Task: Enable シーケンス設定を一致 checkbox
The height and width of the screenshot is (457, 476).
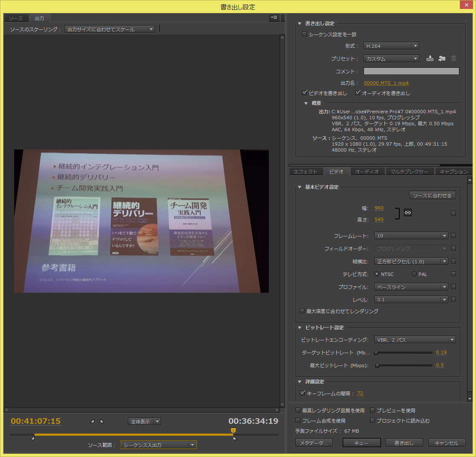Action: pos(304,34)
